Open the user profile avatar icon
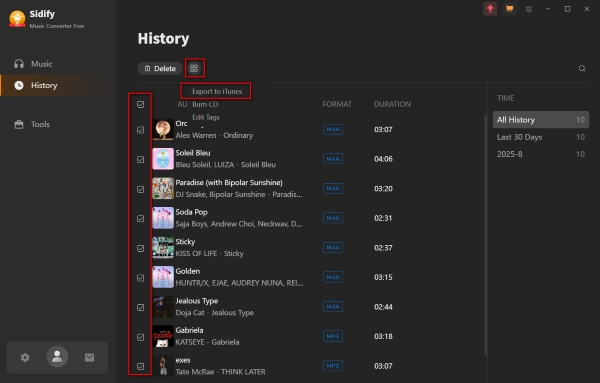 (x=57, y=357)
